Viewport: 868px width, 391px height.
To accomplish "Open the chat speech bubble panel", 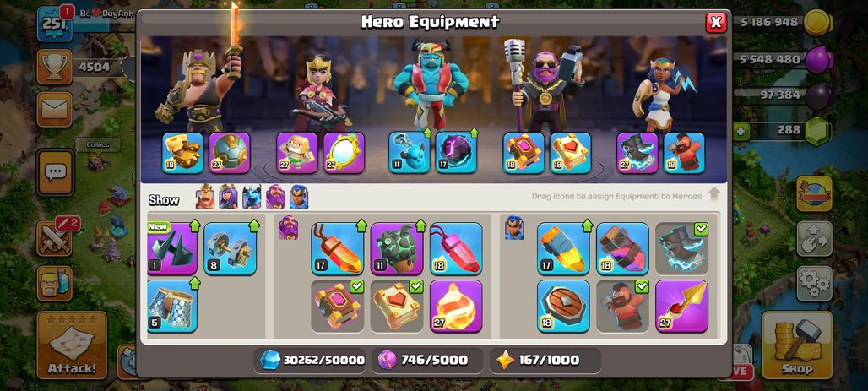I will [55, 172].
